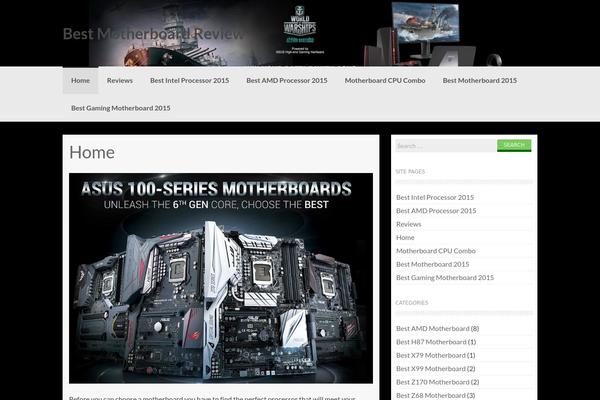Click the Home page heading

pos(92,152)
